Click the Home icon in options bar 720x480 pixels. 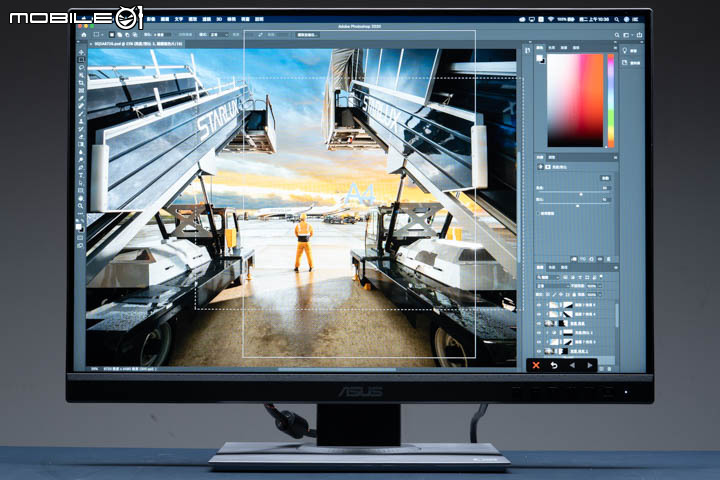click(x=84, y=34)
